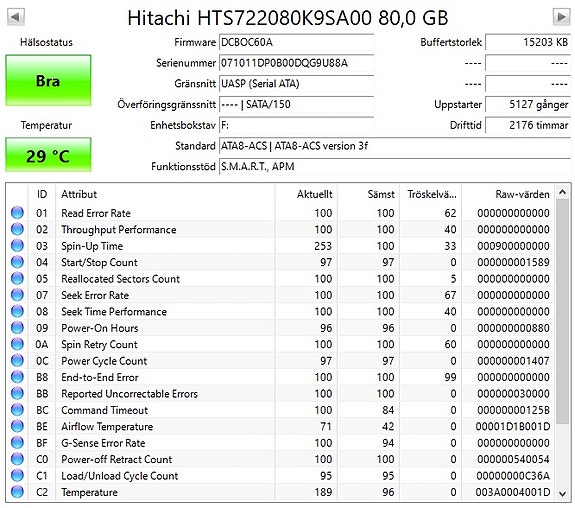Click the power-on count 5127 gånger
Image resolution: width=575 pixels, height=508 pixels.
click(528, 105)
